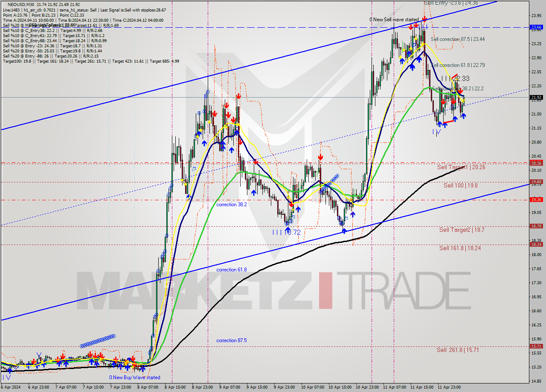Click the red 20.26 price tag on axis
This screenshot has width=546, height=392.
(x=536, y=163)
